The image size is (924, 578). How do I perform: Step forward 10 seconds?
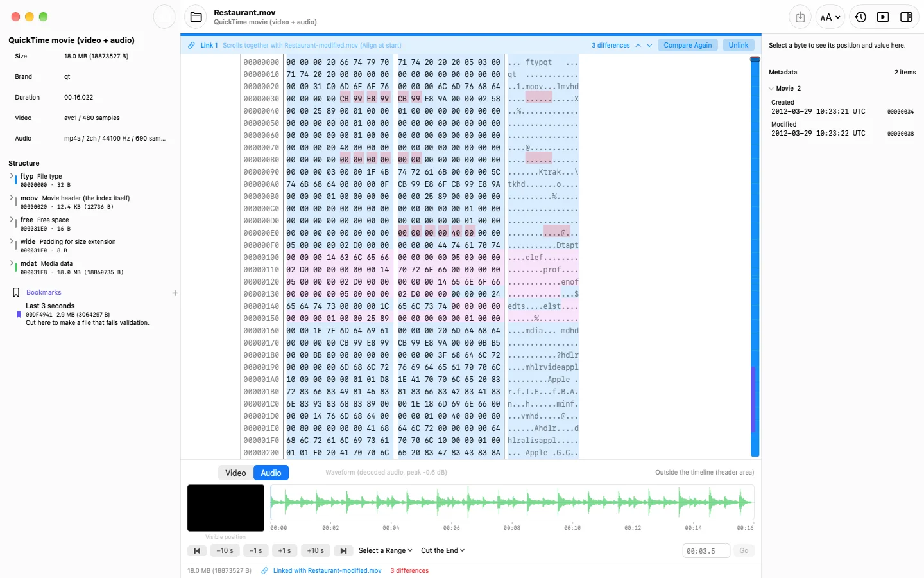tap(315, 550)
